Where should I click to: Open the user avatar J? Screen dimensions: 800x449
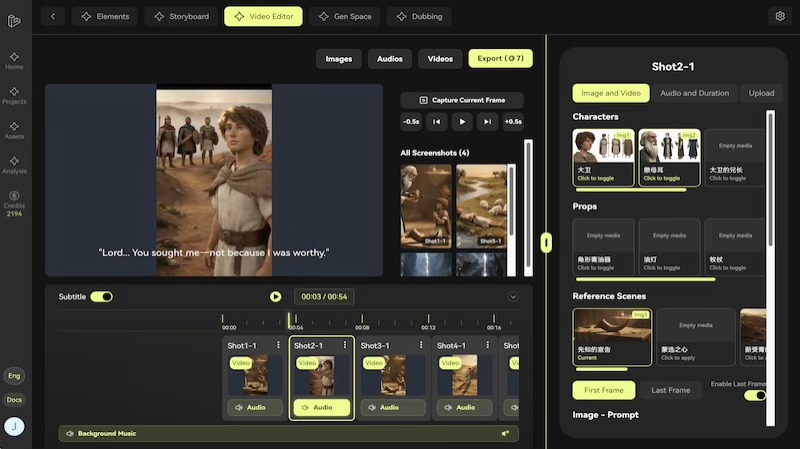point(14,426)
